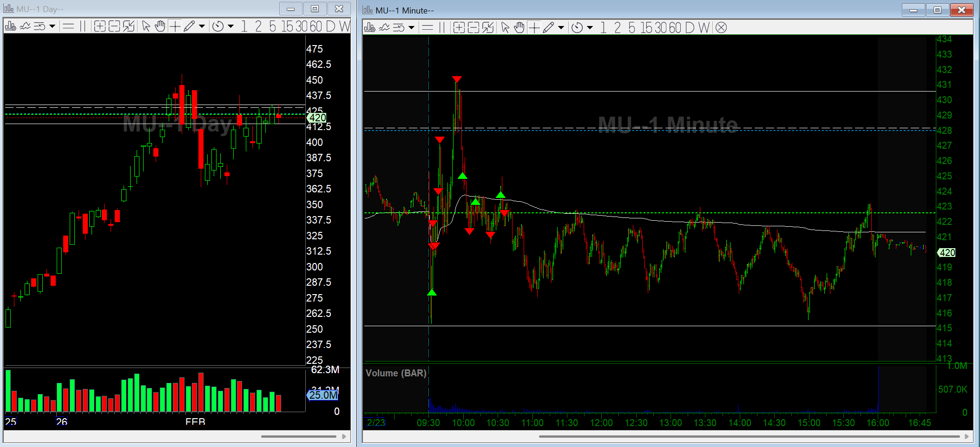Toggle crosshair cursor in Day chart toolbar
Image resolution: width=980 pixels, height=447 pixels.
(x=175, y=26)
